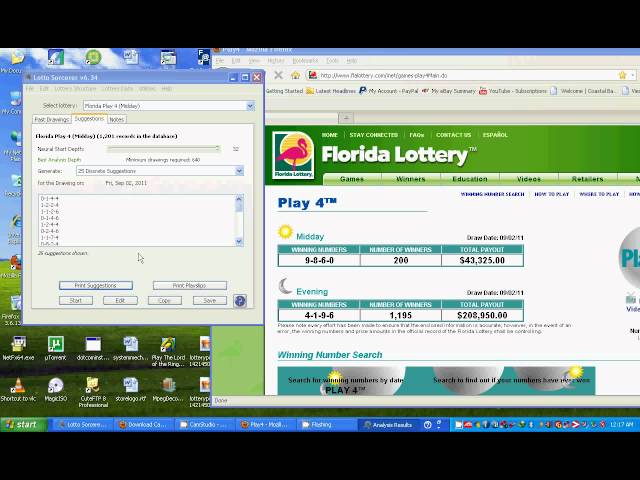Select storelogo.rtf desktop icon
Viewport: 640px width, 480px height.
tap(131, 389)
